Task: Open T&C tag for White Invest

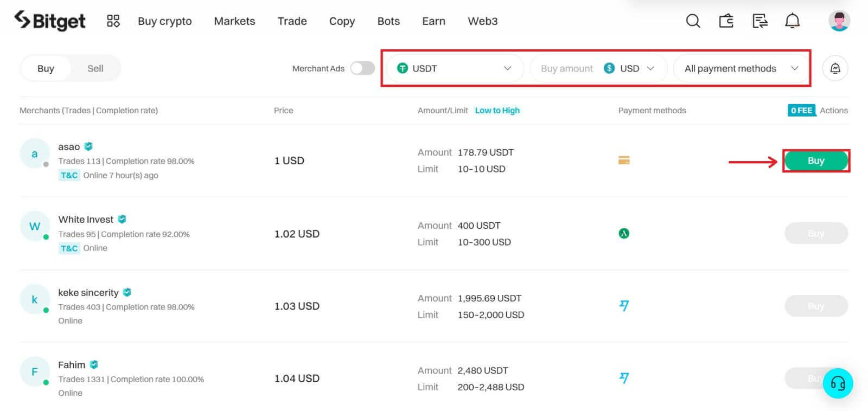Action: click(x=69, y=248)
